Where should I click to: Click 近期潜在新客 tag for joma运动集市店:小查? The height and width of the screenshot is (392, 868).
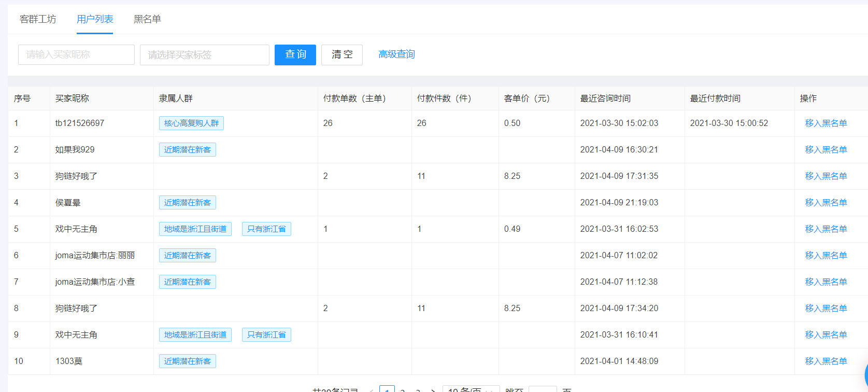(x=188, y=282)
